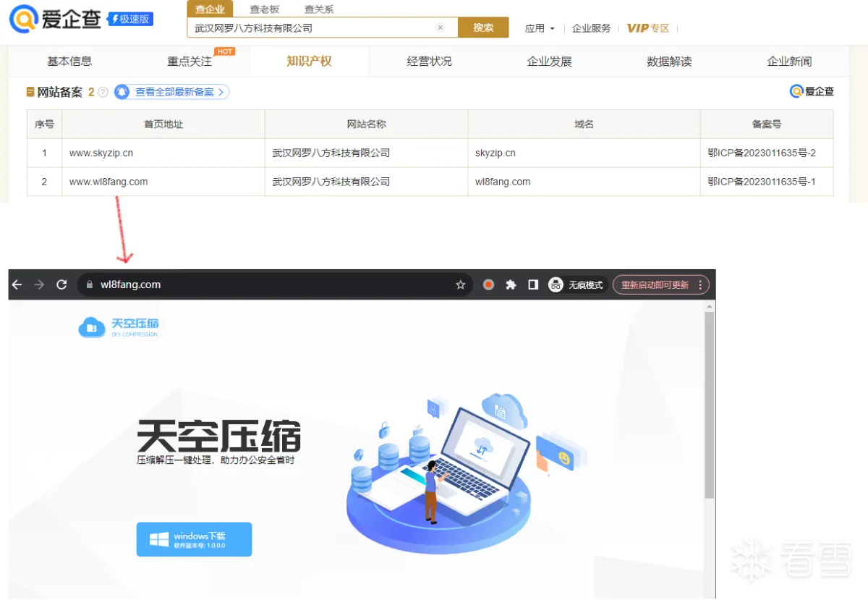Click the large 天空压缩 heading
This screenshot has width=868, height=600.
point(218,436)
